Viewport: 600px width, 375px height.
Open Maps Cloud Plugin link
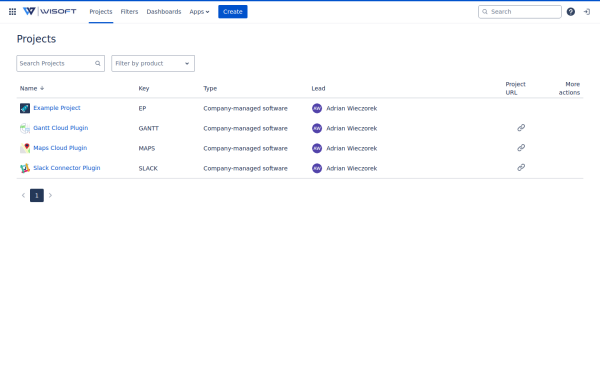60,148
